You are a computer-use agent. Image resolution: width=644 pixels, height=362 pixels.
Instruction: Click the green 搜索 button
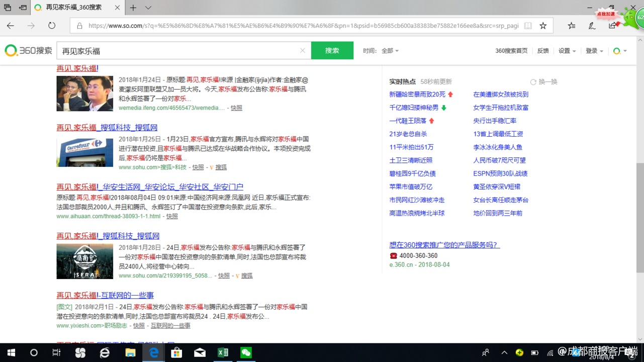(x=332, y=50)
